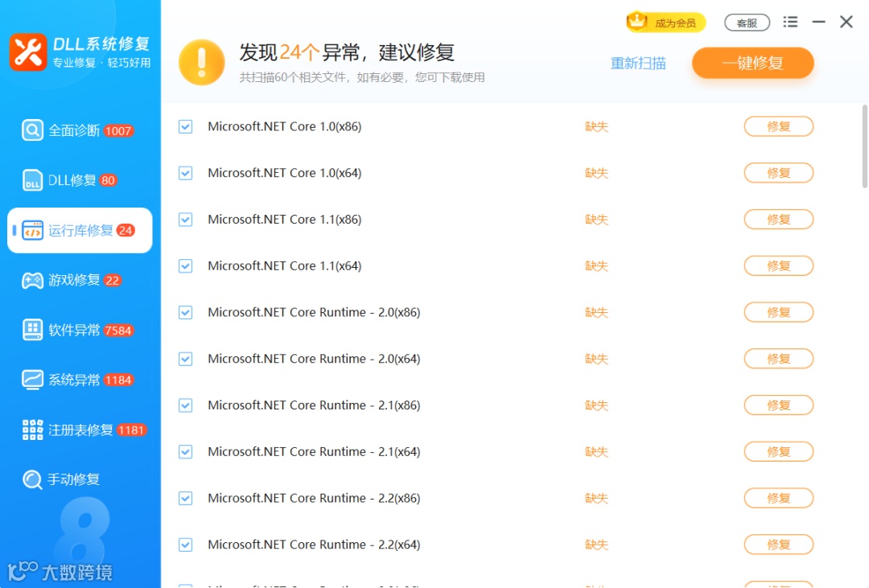Toggle checkbox for Core Runtime - 2.1(x64)
Image resolution: width=869 pixels, height=588 pixels.
coord(186,452)
